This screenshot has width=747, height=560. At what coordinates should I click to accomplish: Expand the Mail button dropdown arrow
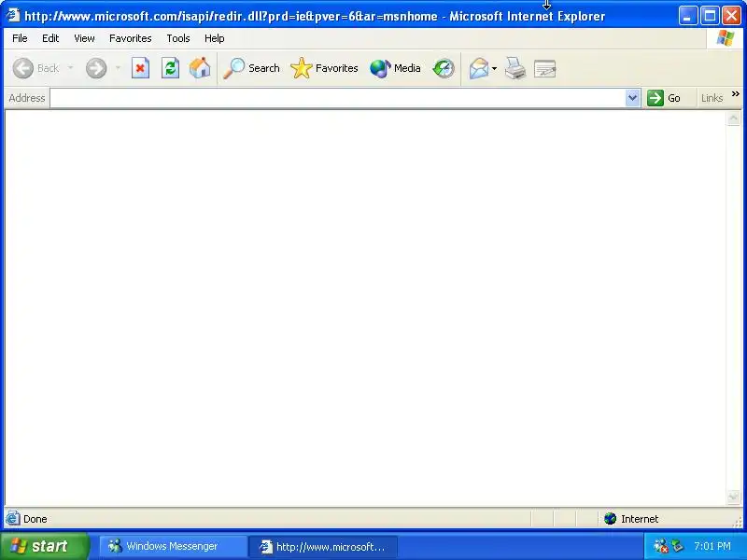(x=494, y=68)
